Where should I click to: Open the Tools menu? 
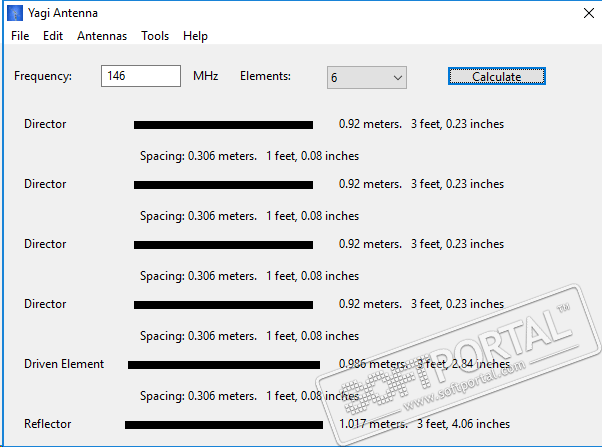pyautogui.click(x=155, y=36)
